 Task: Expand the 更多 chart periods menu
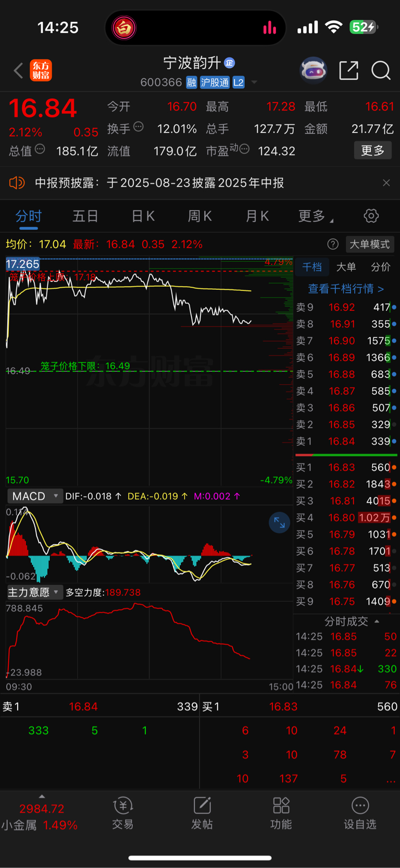[x=316, y=216]
